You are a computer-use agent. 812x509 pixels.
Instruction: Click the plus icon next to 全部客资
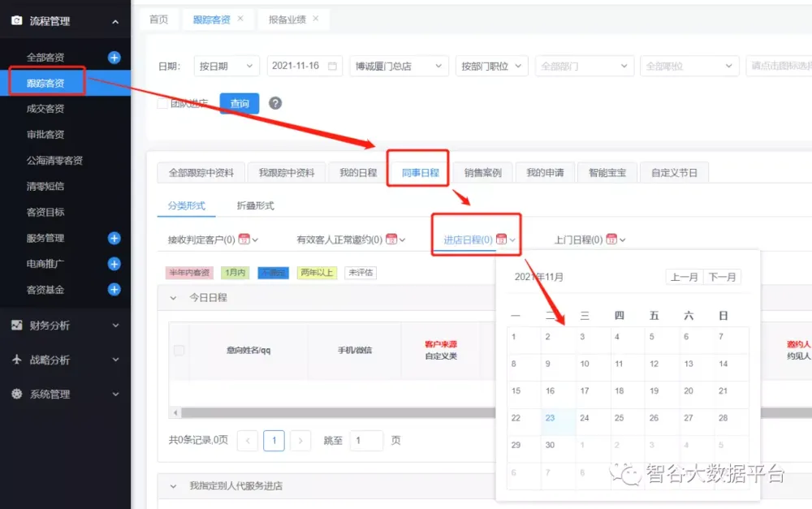click(x=114, y=58)
